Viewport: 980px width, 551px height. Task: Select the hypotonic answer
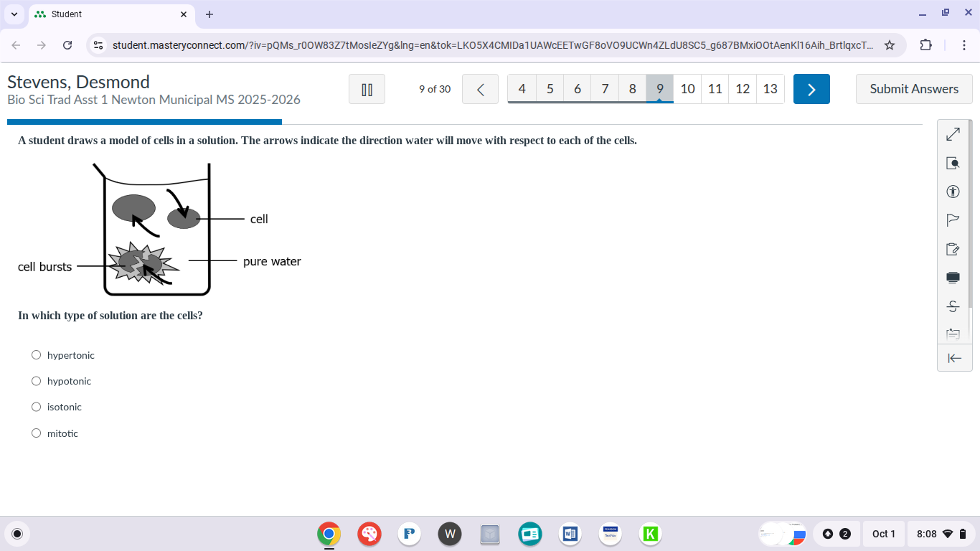pyautogui.click(x=37, y=381)
